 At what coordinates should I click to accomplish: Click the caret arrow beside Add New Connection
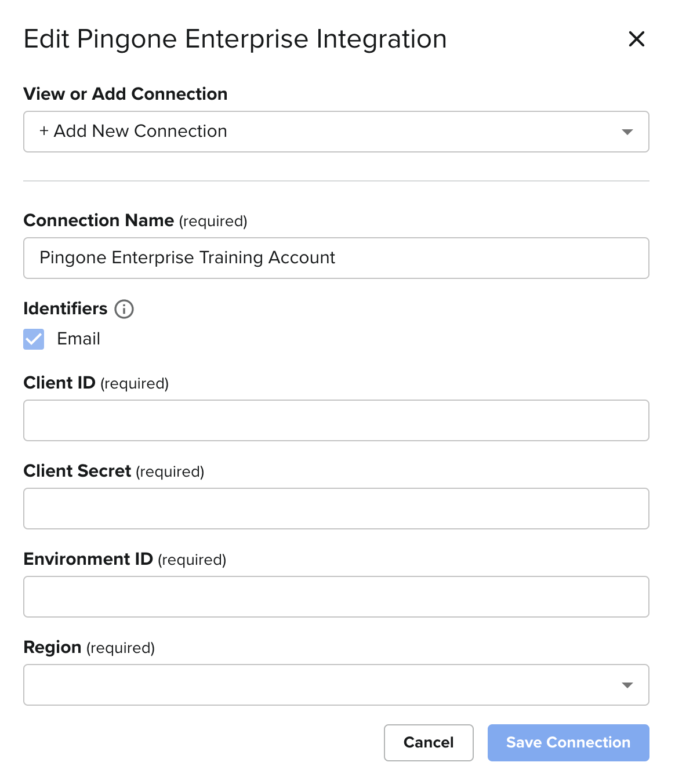click(x=627, y=132)
